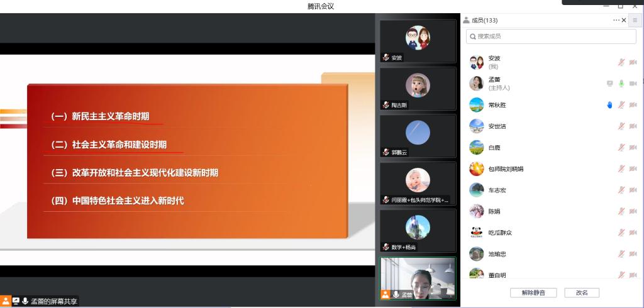Image resolution: width=644 pixels, height=308 pixels.
Task: Click the camera-off icon beside 车志宏
Action: pos(633,190)
